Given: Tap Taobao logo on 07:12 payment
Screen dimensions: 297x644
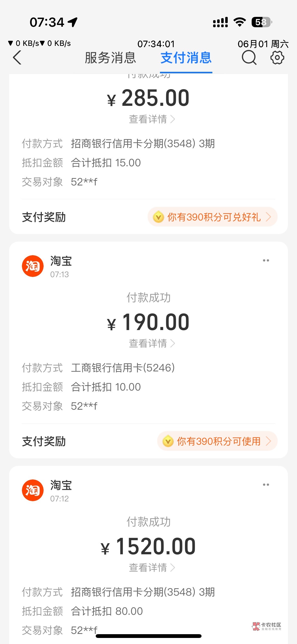Looking at the screenshot, I should point(33,490).
